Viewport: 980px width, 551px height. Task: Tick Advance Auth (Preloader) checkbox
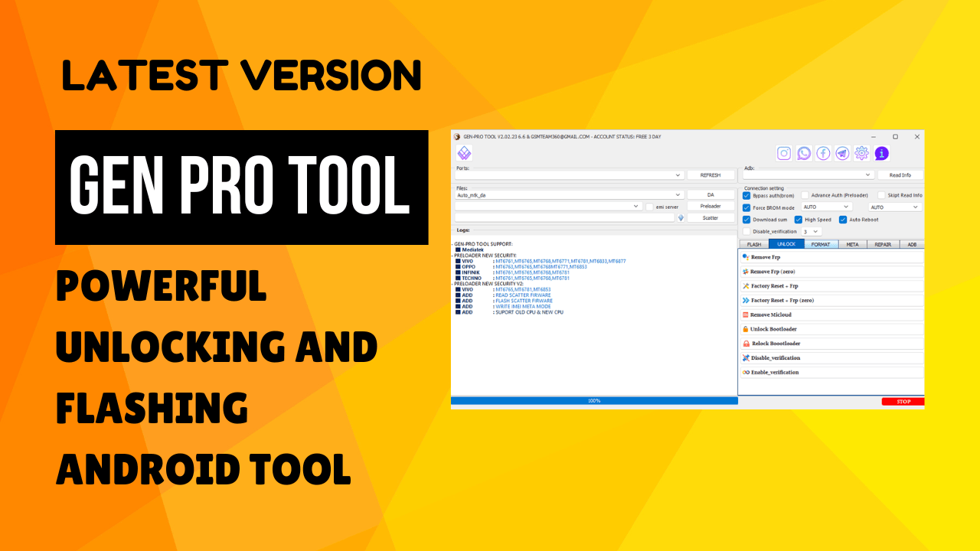[x=805, y=195]
